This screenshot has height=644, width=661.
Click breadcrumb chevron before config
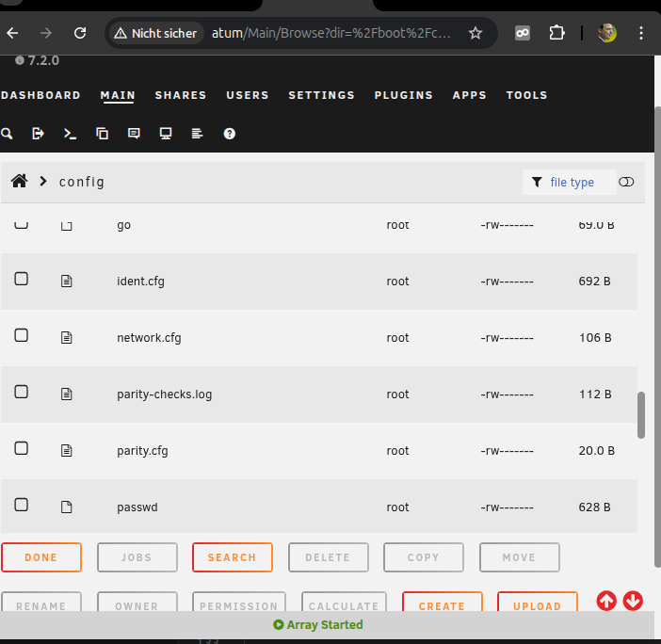click(43, 181)
